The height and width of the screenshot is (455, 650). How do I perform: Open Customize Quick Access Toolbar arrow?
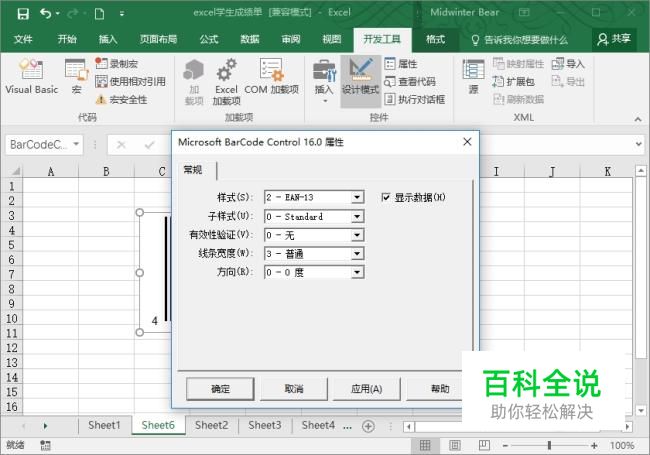click(121, 14)
